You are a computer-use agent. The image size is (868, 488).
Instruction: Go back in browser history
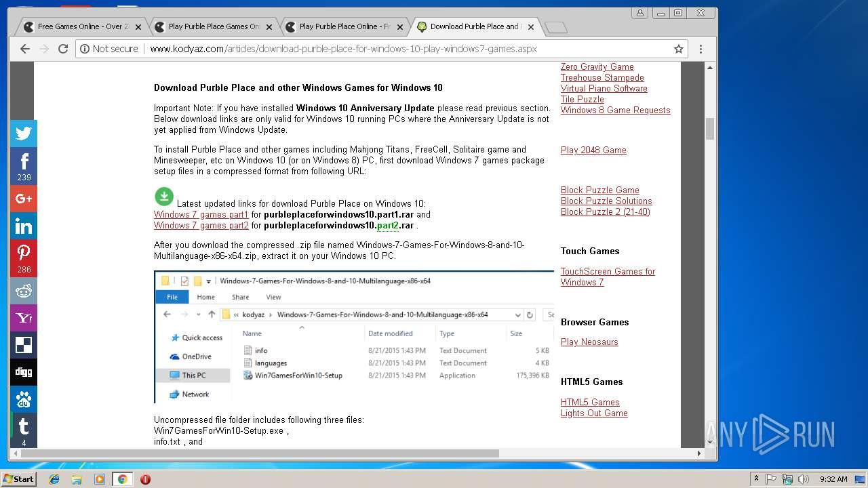(x=25, y=49)
